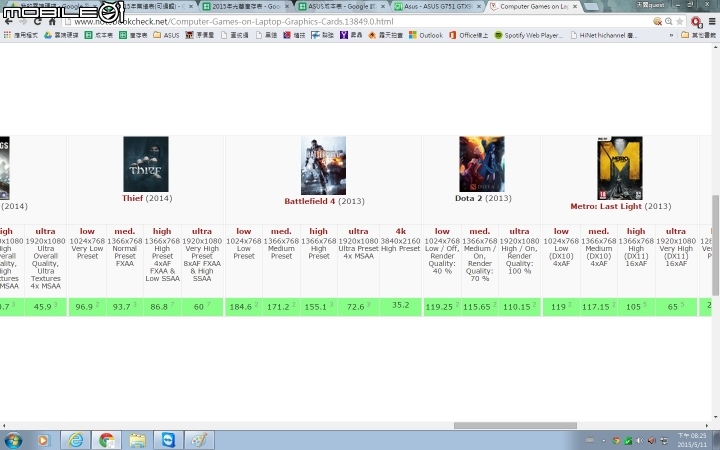Close the Computer Games on Laptop tab
This screenshot has height=450, width=720.
click(x=575, y=6)
